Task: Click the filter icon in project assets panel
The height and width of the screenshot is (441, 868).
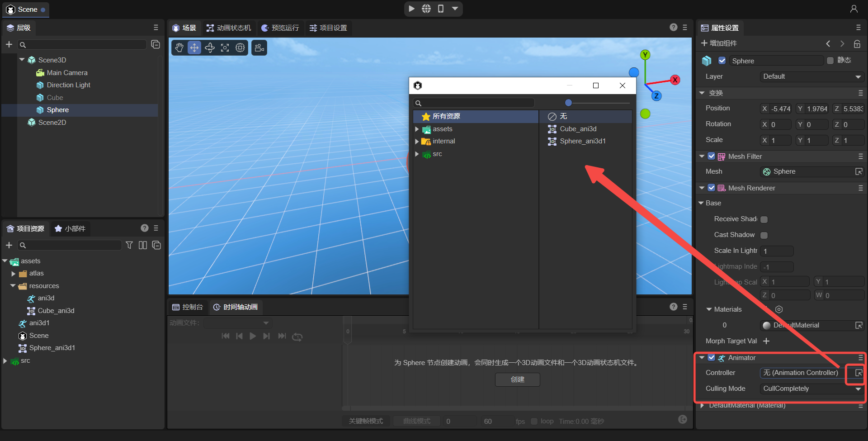Action: (129, 245)
